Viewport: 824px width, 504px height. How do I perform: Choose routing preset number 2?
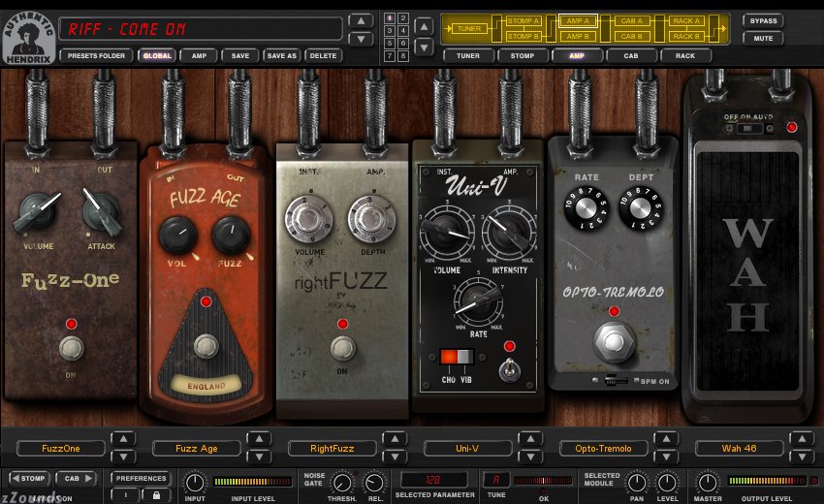click(402, 18)
